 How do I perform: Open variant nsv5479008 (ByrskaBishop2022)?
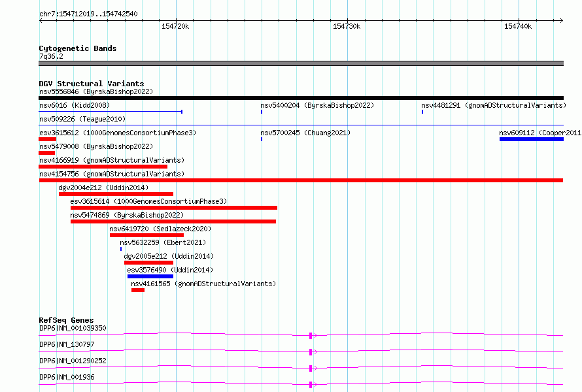tap(96, 146)
